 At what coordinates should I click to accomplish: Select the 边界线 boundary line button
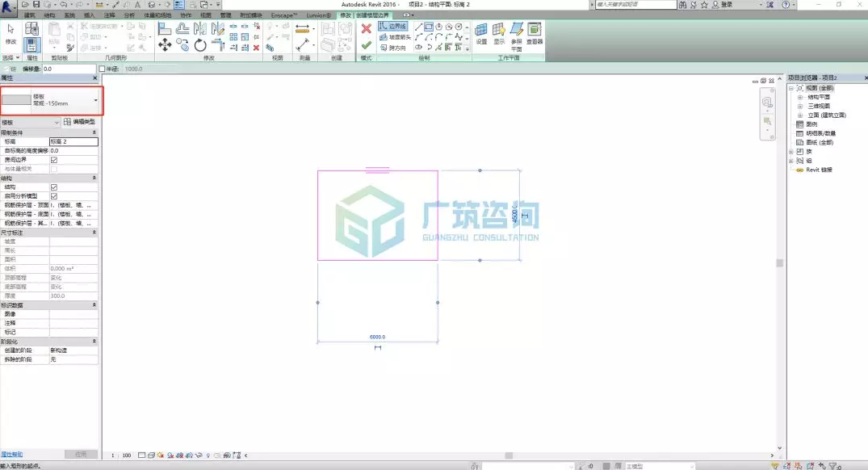(x=392, y=26)
